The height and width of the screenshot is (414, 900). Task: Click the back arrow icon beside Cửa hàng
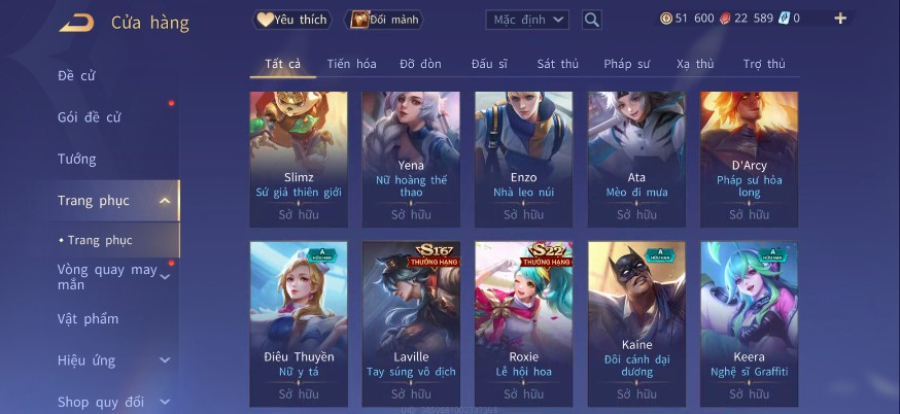point(77,23)
